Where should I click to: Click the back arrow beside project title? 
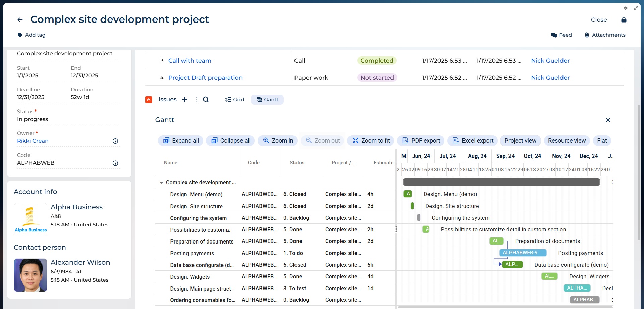coord(20,20)
